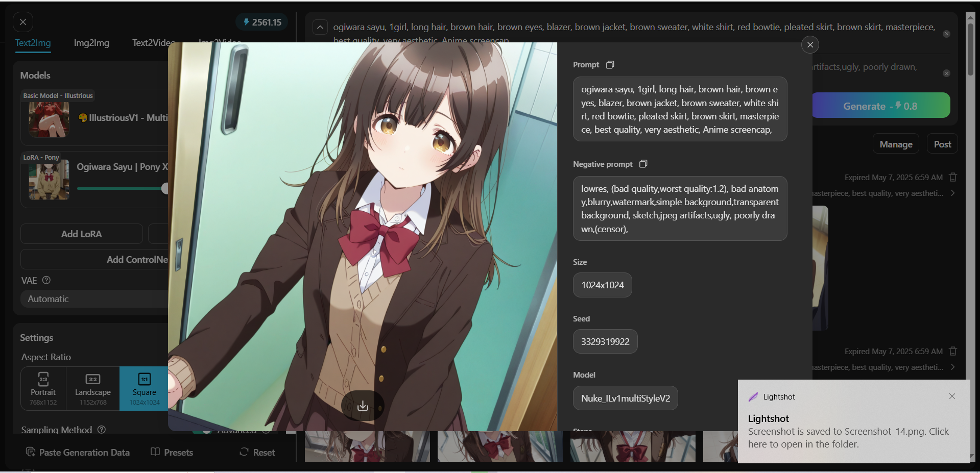980x473 pixels.
Task: Clear the negative prompt field
Action: tap(946, 73)
